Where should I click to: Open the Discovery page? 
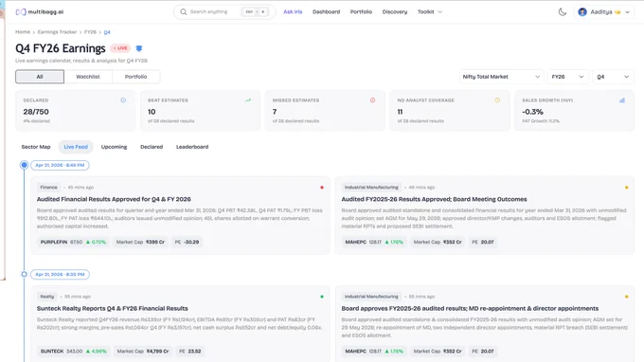point(395,12)
